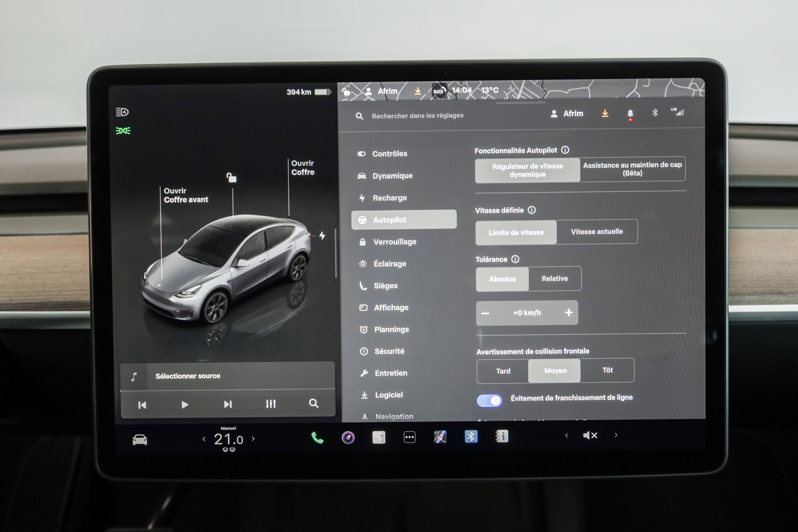Increase cabin temperature with right chevron

(x=253, y=438)
